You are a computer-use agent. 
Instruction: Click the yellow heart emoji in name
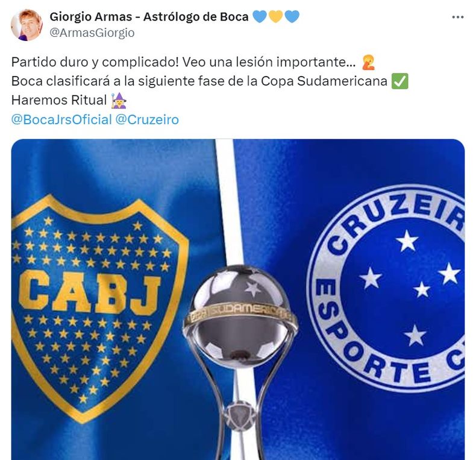(275, 16)
